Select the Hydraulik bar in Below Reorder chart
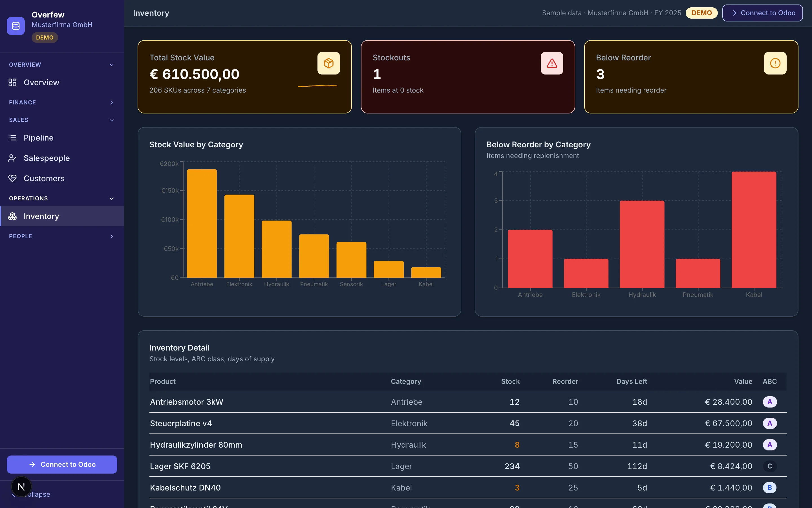Screen dimensions: 812x508 point(642,244)
